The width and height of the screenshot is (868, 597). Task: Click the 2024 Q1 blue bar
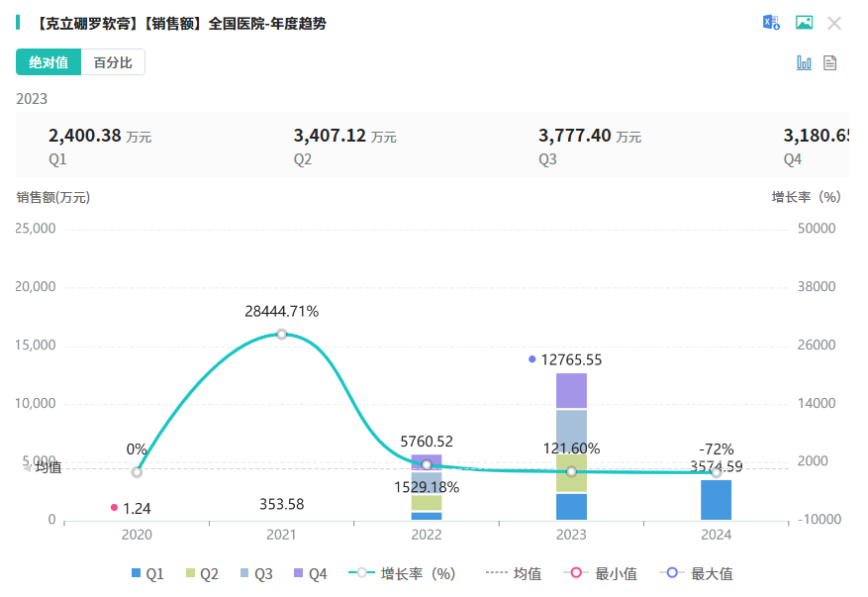(x=716, y=500)
